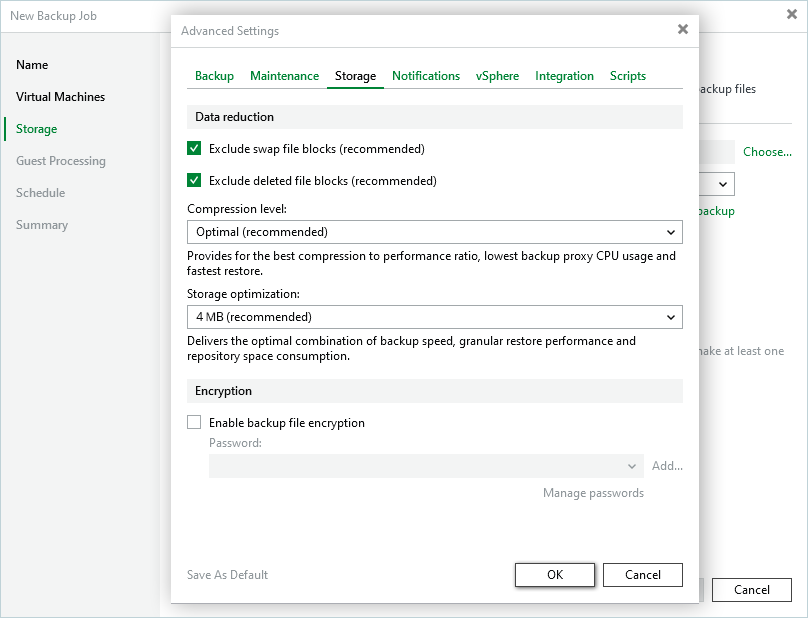Select the vSphere tab
The height and width of the screenshot is (618, 808).
[x=497, y=76]
